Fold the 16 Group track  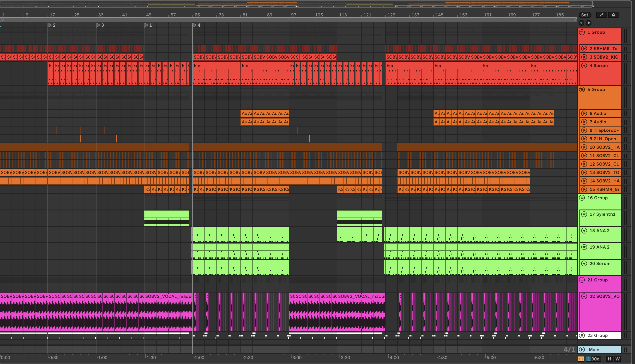pyautogui.click(x=582, y=198)
